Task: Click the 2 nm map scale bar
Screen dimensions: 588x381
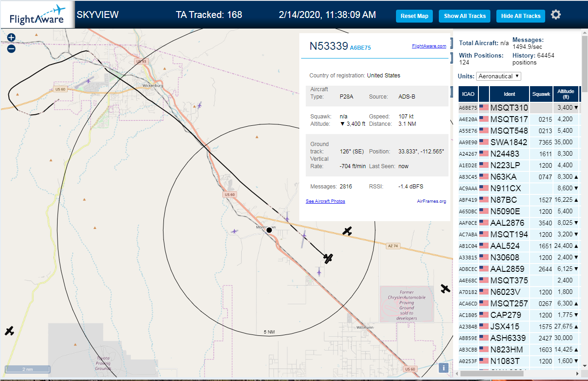Action: 28,369
